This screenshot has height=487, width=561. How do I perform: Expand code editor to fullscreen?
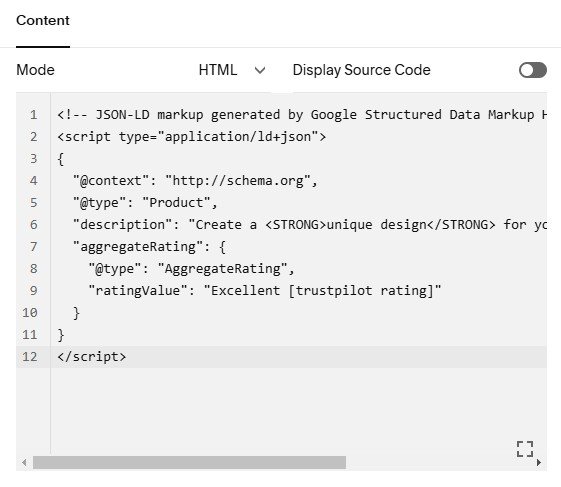[x=525, y=449]
